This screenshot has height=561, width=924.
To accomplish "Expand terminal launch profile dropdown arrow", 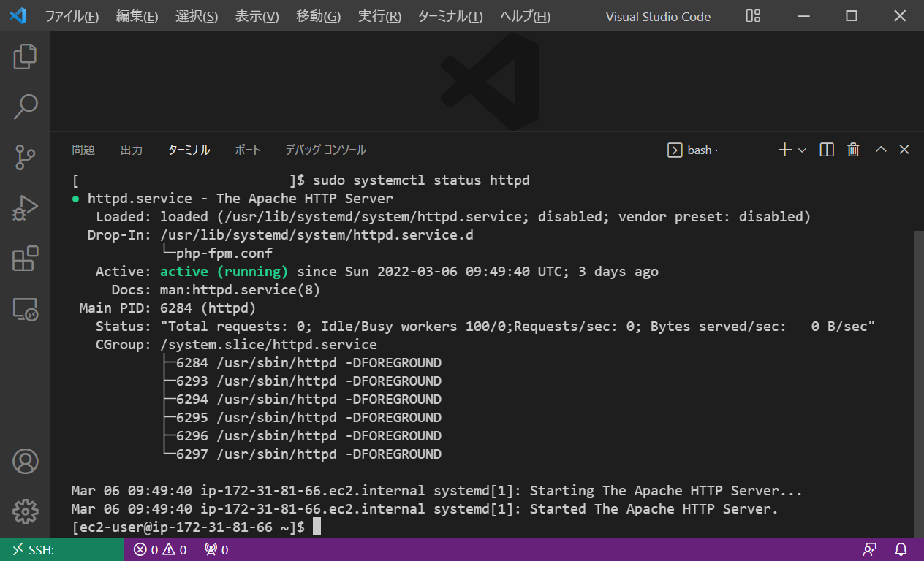I will 802,150.
